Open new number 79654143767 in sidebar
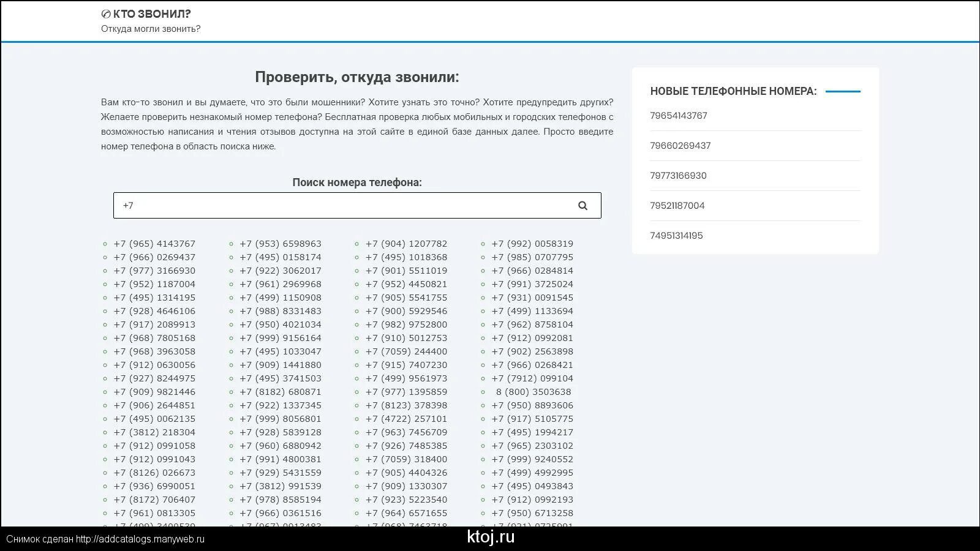This screenshot has height=551, width=980. (x=679, y=116)
